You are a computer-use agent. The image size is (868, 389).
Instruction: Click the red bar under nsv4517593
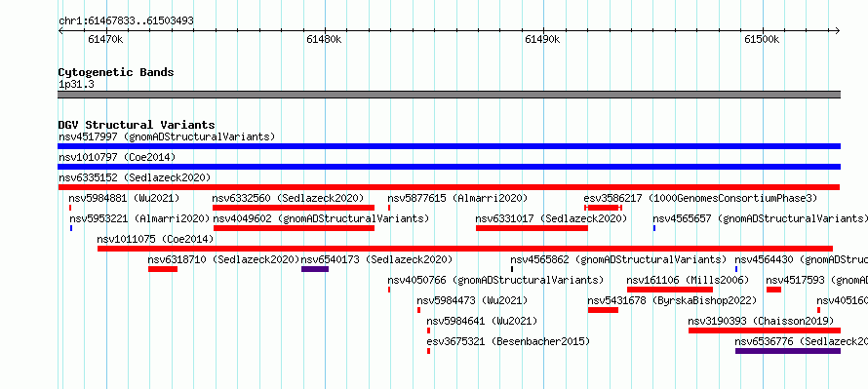click(x=774, y=290)
